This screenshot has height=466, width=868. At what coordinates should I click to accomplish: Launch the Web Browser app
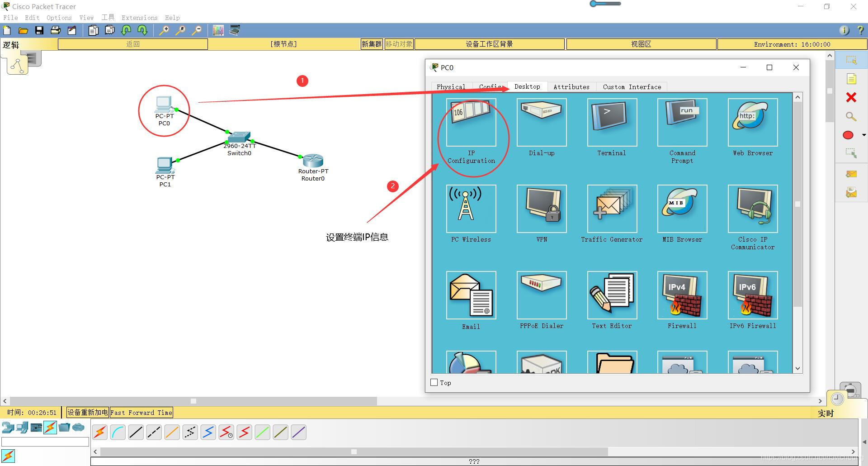click(753, 122)
